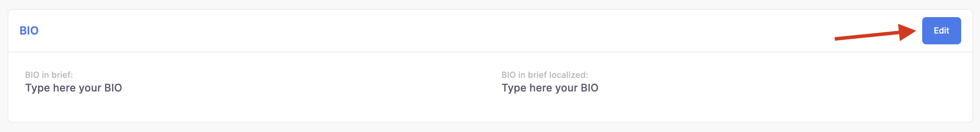The height and width of the screenshot is (132, 980).
Task: Click the 'BIO' word ending the localized placeholder
Action: point(589,88)
